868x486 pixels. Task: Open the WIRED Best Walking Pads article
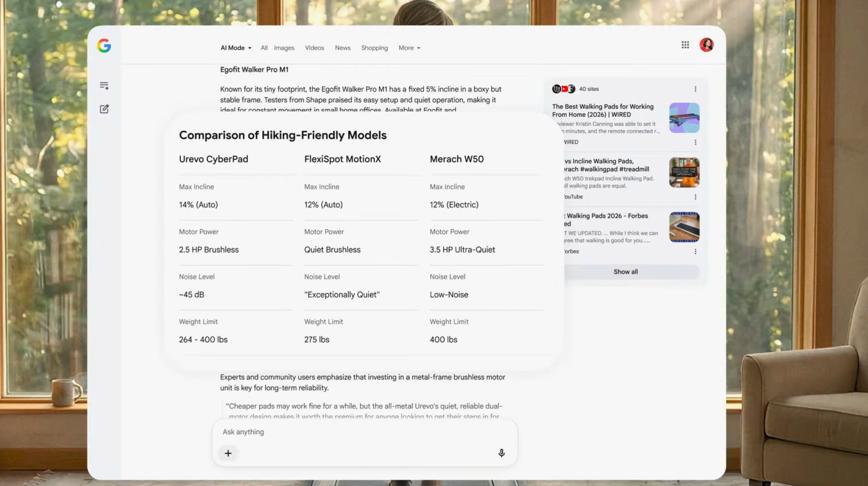[x=603, y=110]
